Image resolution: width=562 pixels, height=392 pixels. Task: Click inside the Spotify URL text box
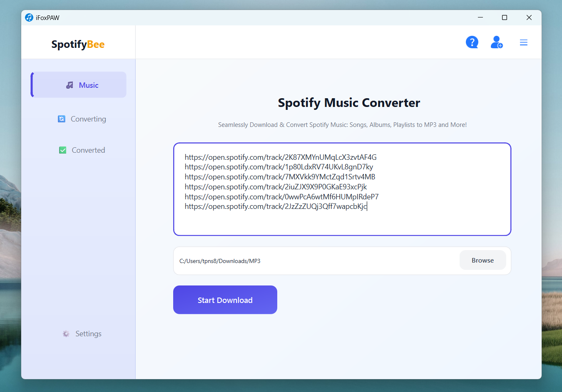(x=342, y=221)
